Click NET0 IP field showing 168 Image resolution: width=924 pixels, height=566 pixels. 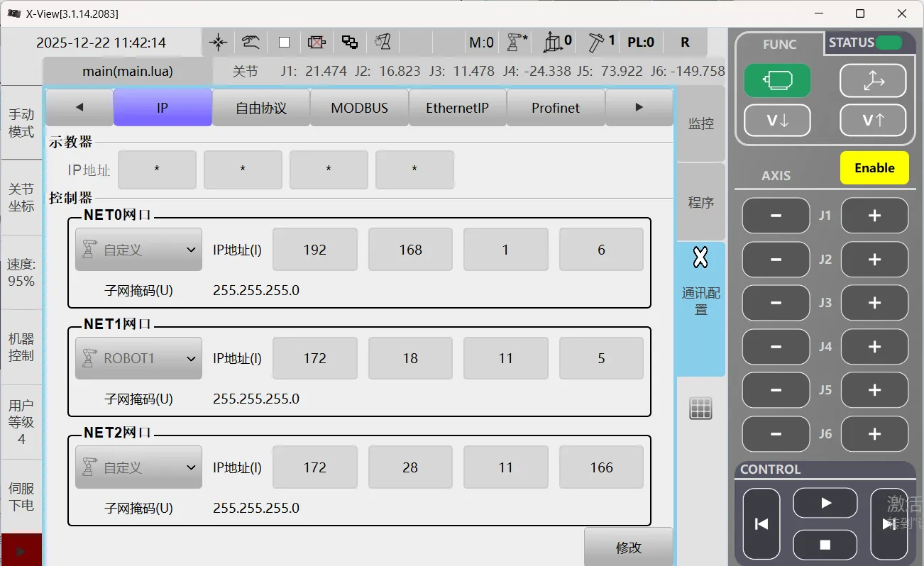410,250
